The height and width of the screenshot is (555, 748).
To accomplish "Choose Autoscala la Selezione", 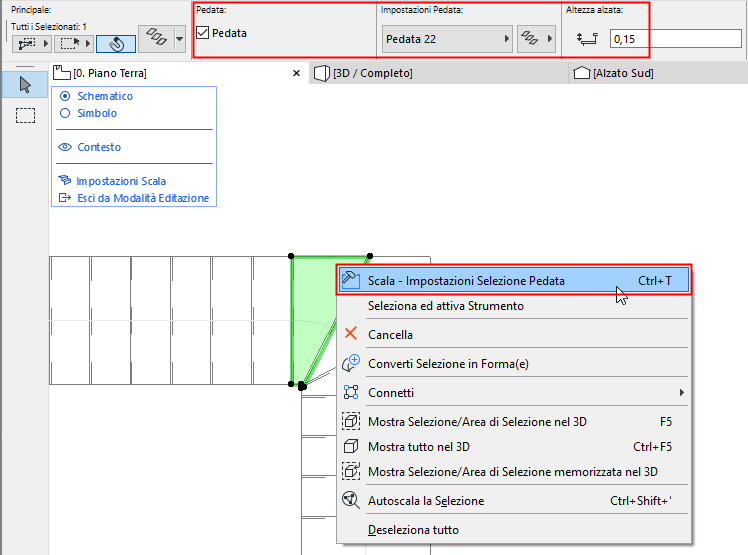I will coord(514,501).
